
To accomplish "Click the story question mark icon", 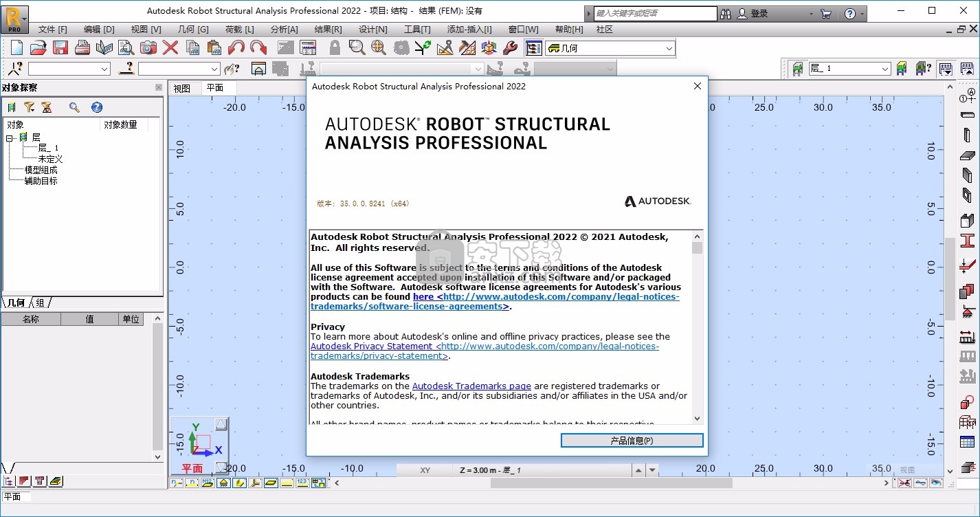I will pyautogui.click(x=924, y=68).
